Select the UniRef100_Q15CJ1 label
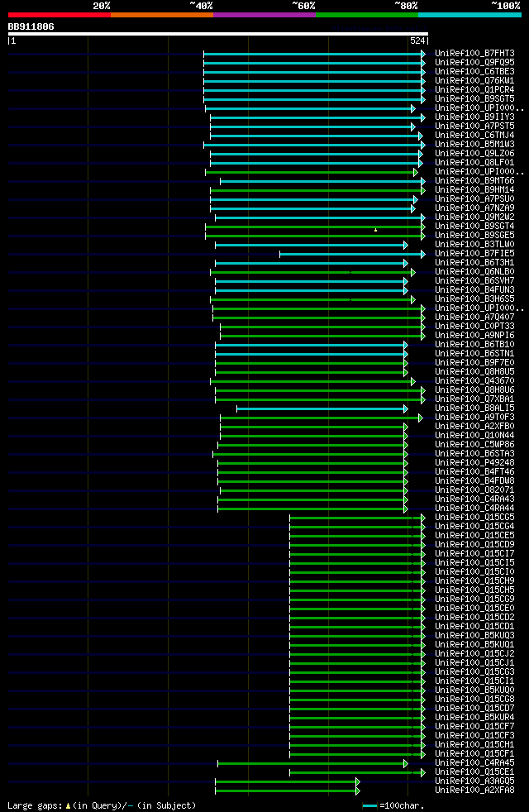The width and height of the screenshot is (529, 812). point(474,663)
